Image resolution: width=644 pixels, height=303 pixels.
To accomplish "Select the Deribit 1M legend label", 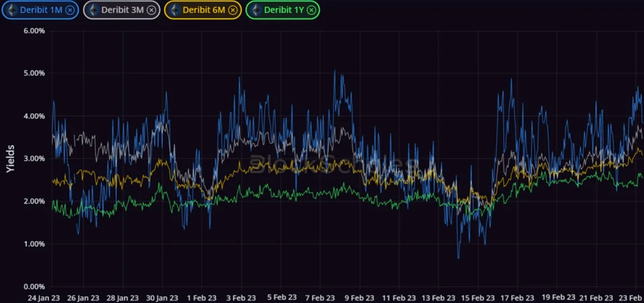I will pos(42,10).
